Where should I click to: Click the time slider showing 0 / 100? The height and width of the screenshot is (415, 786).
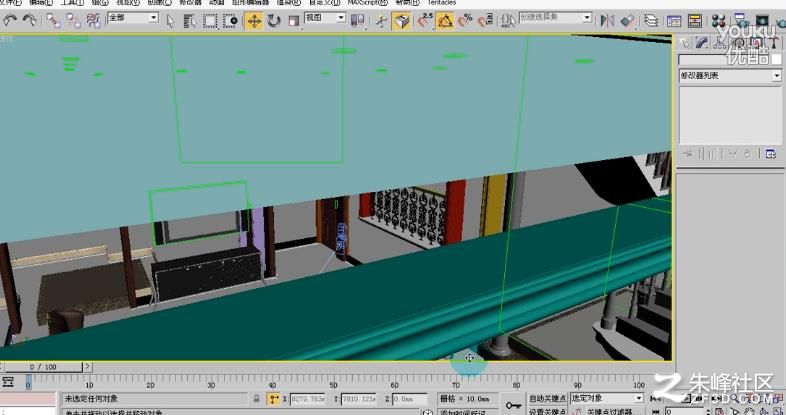point(43,367)
